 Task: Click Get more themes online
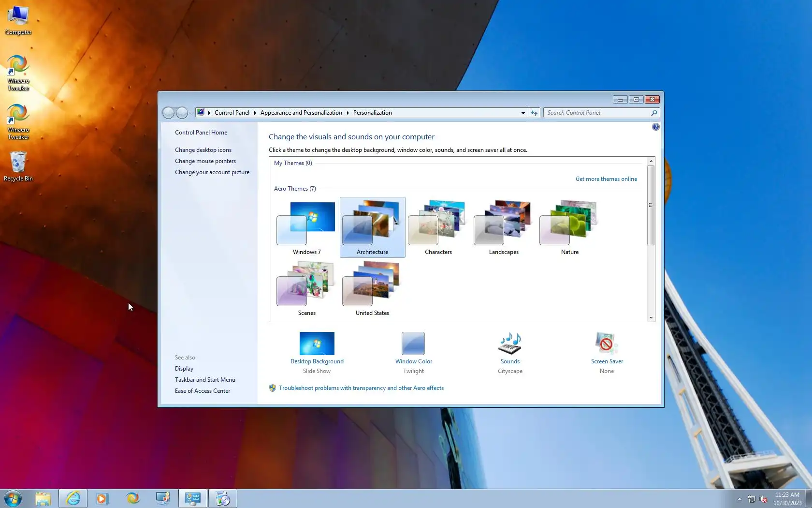[x=606, y=179]
